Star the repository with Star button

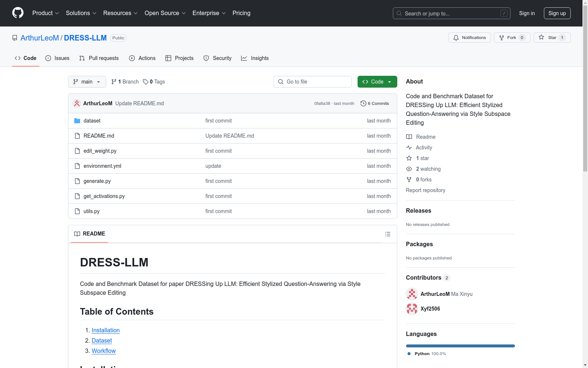click(x=552, y=38)
